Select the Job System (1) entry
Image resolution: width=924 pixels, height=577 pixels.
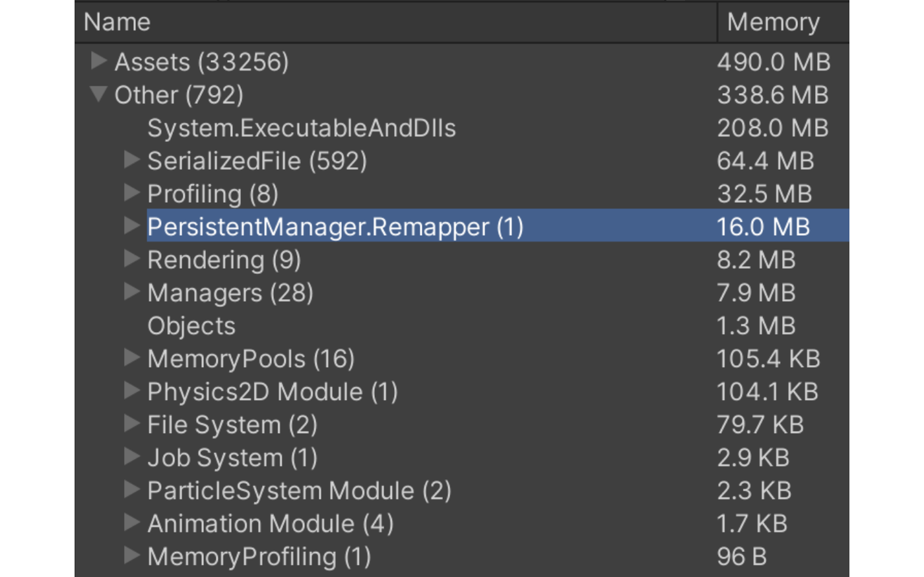232,458
